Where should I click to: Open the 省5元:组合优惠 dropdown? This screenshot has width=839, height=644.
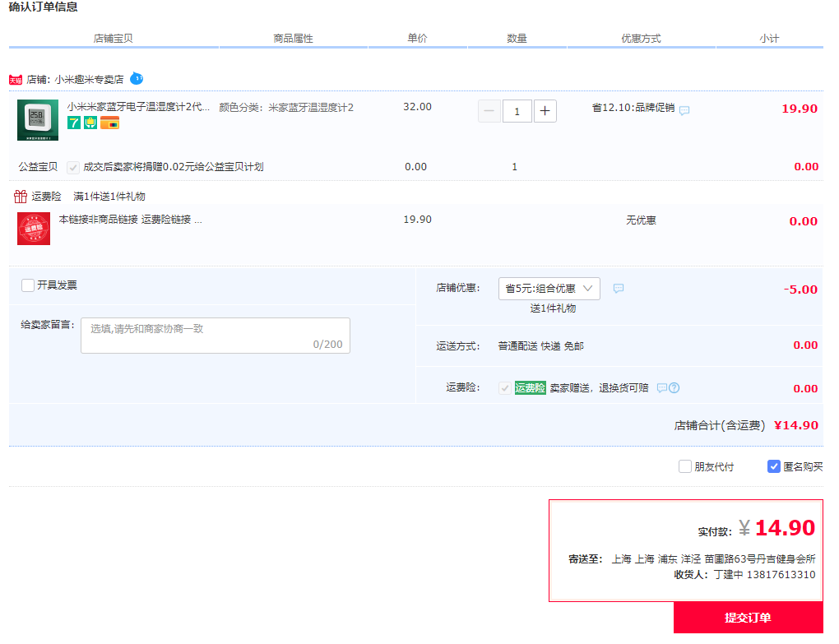(x=549, y=289)
